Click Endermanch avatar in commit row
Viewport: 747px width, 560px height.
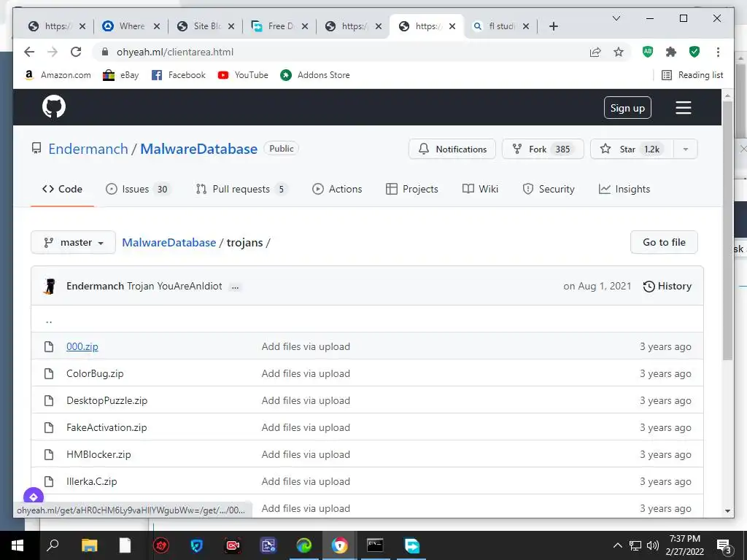(x=50, y=286)
